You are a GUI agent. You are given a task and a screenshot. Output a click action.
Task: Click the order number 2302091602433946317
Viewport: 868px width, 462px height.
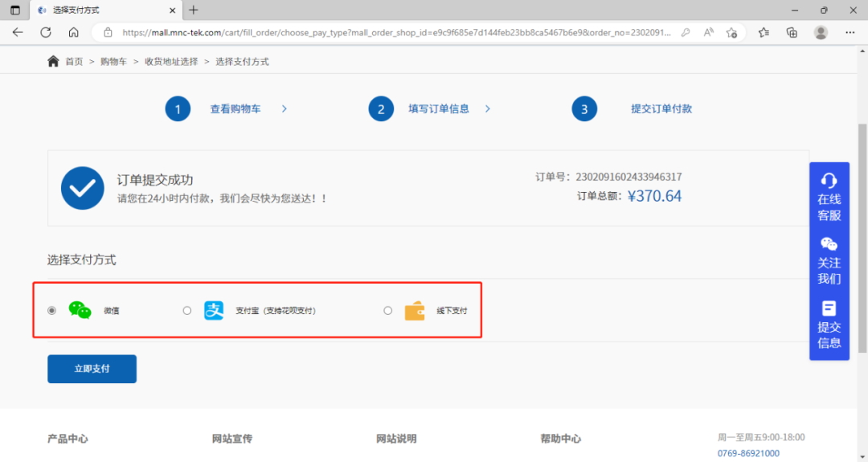point(628,177)
